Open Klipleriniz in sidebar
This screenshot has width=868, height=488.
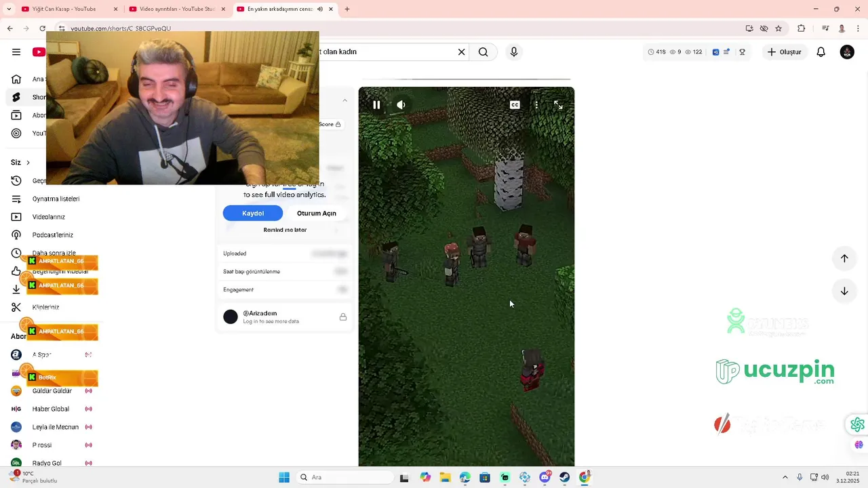click(x=47, y=307)
